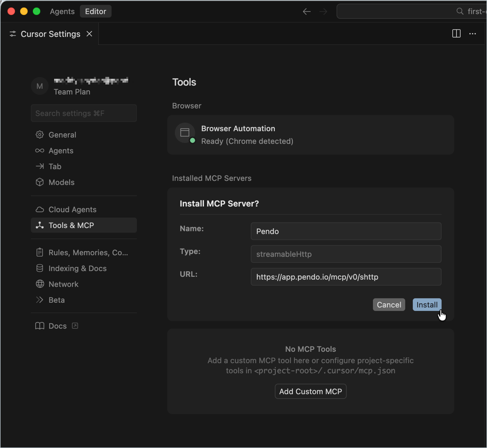Toggle the split editor layout icon

point(456,34)
